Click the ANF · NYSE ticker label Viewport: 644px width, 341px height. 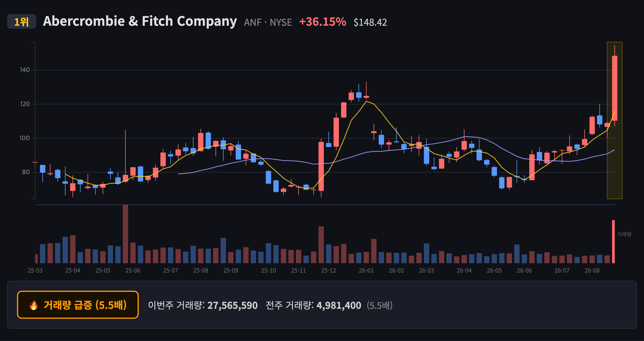(x=268, y=22)
